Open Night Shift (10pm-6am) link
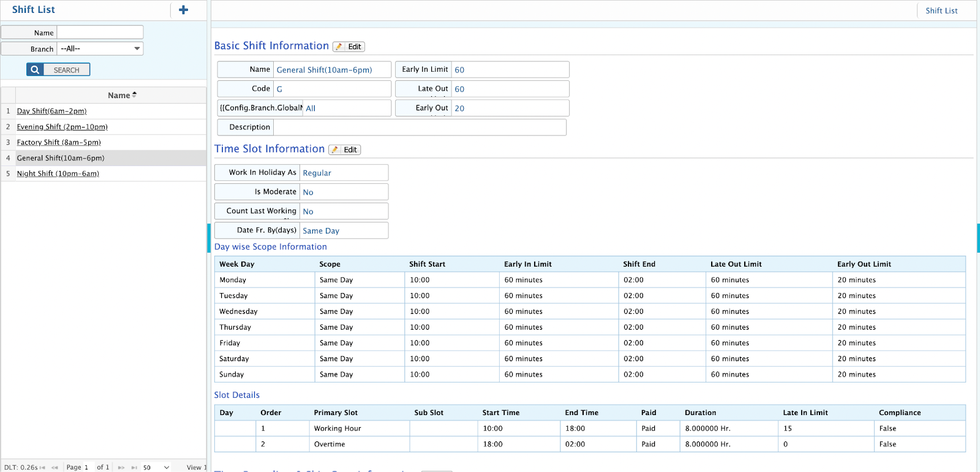The image size is (980, 472). tap(58, 173)
